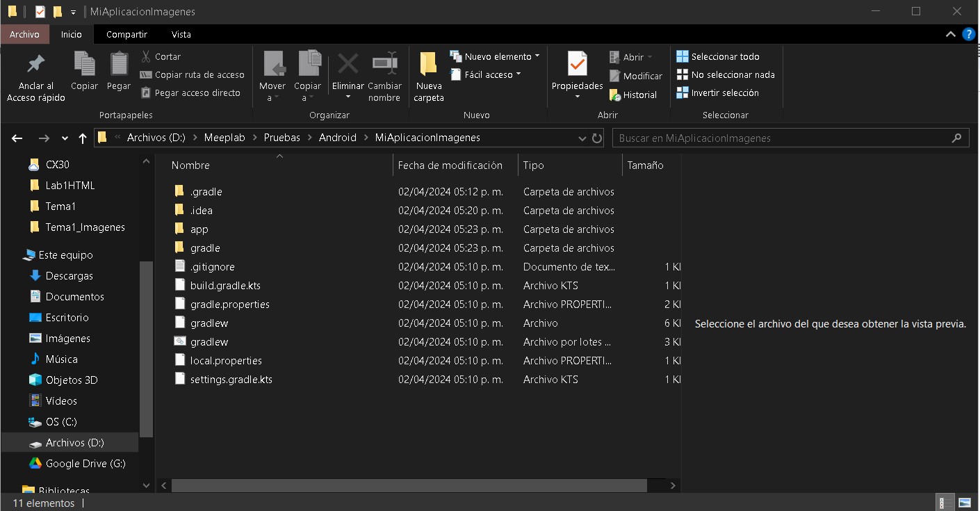Click the Anclar al Acceso rápido pin icon
This screenshot has width=980, height=511.
point(35,65)
